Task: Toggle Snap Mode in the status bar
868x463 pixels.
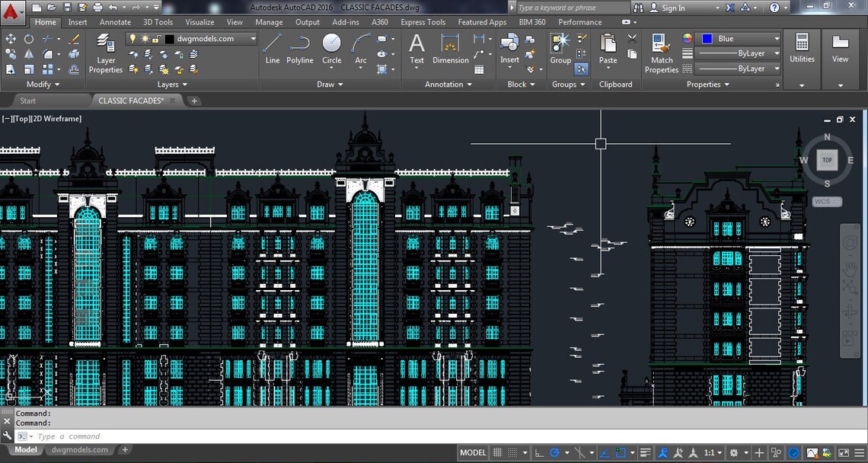Action: pyautogui.click(x=511, y=452)
